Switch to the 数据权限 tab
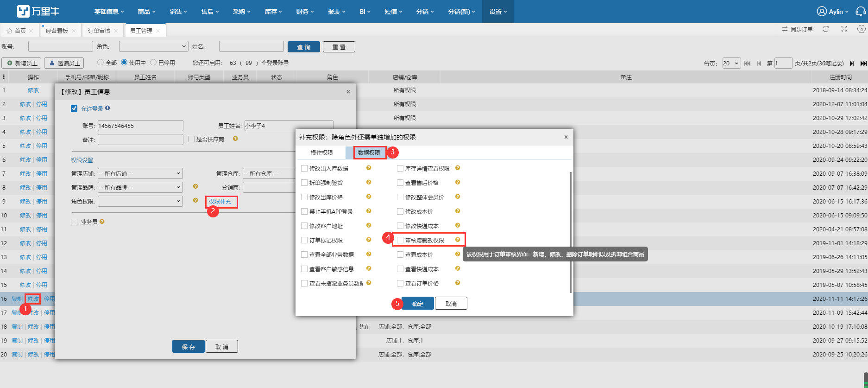 369,153
